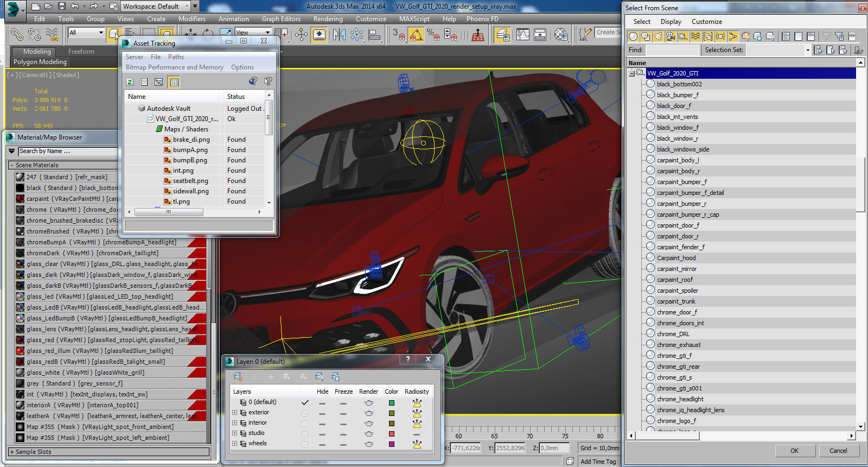Collapse the Scene Materials section
The width and height of the screenshot is (868, 467).
(11, 165)
